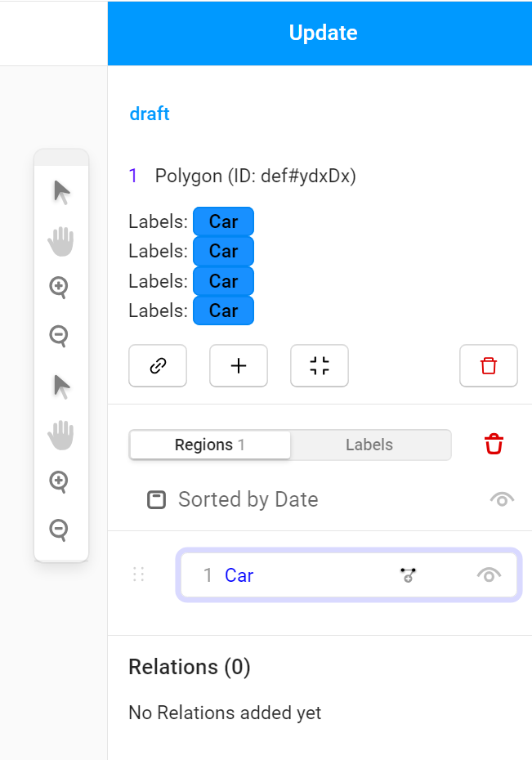This screenshot has width=532, height=760.
Task: Click the drag handle dots of the Car region
Action: pyautogui.click(x=138, y=574)
